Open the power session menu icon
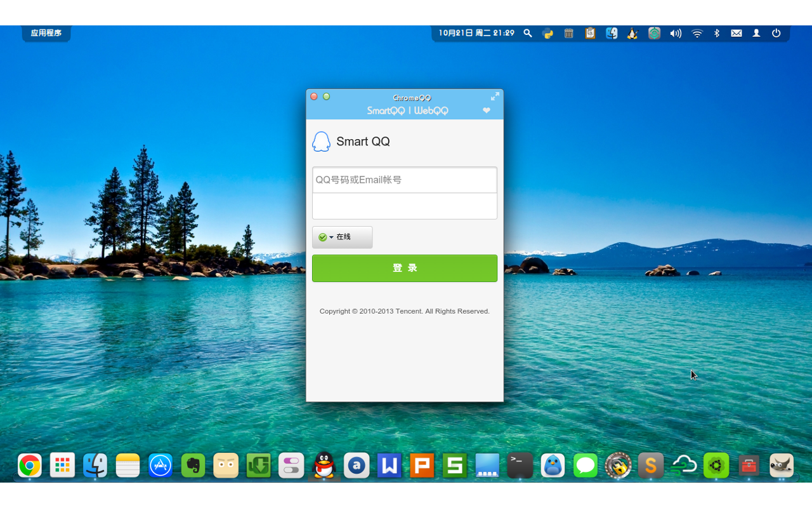Image resolution: width=812 pixels, height=508 pixels. 776,33
